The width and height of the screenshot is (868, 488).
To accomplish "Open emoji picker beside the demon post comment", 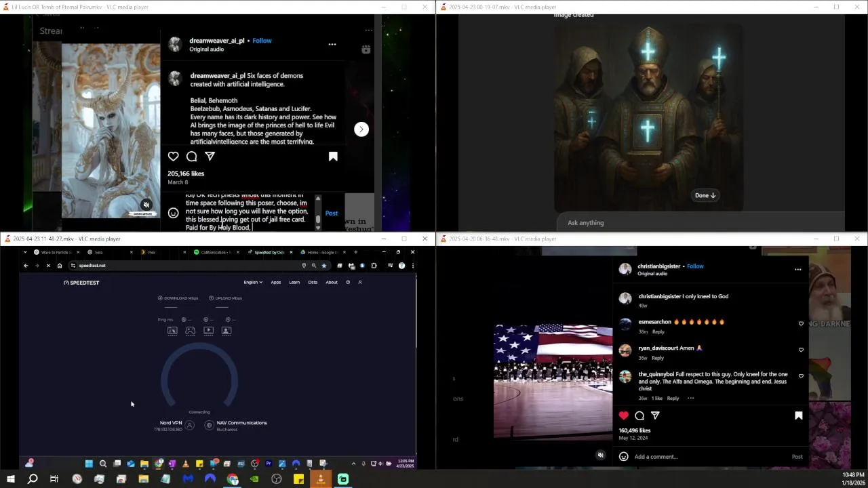I will coord(174,213).
